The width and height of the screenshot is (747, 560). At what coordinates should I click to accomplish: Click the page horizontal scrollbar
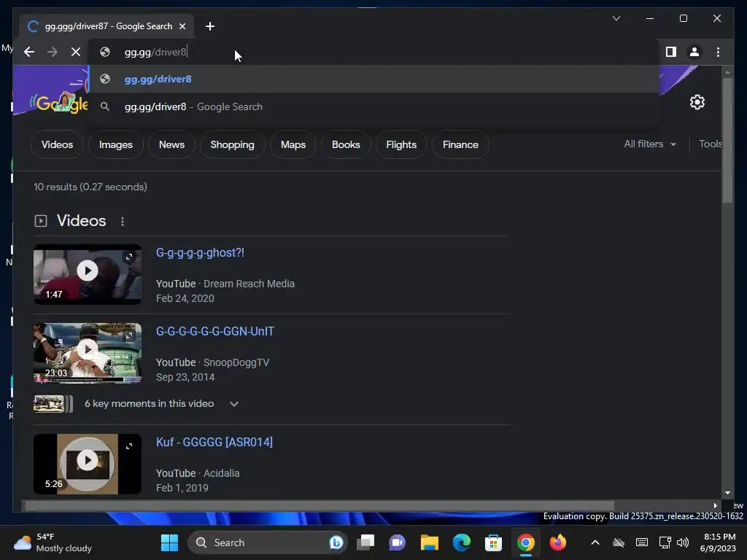click(x=320, y=505)
